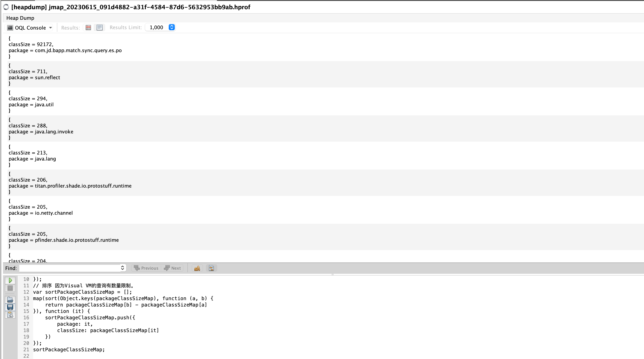Save the OQL script using floppy disk icon
This screenshot has width=644, height=359.
coord(10,307)
